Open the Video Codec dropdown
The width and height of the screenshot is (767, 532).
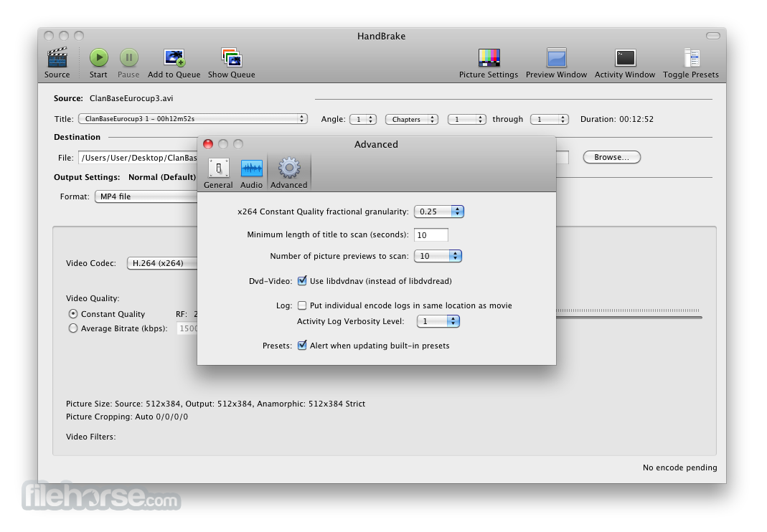point(162,263)
